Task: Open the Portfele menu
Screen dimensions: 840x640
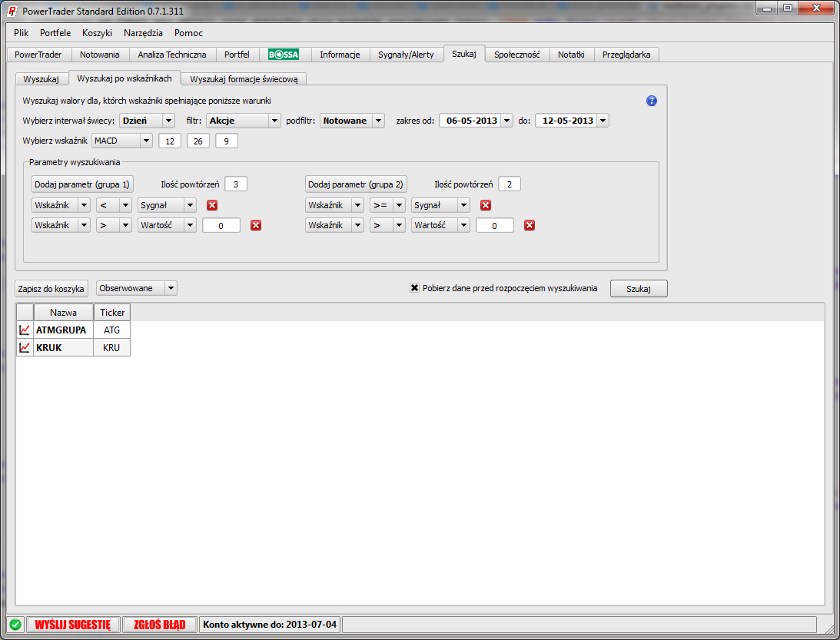Action: click(55, 33)
